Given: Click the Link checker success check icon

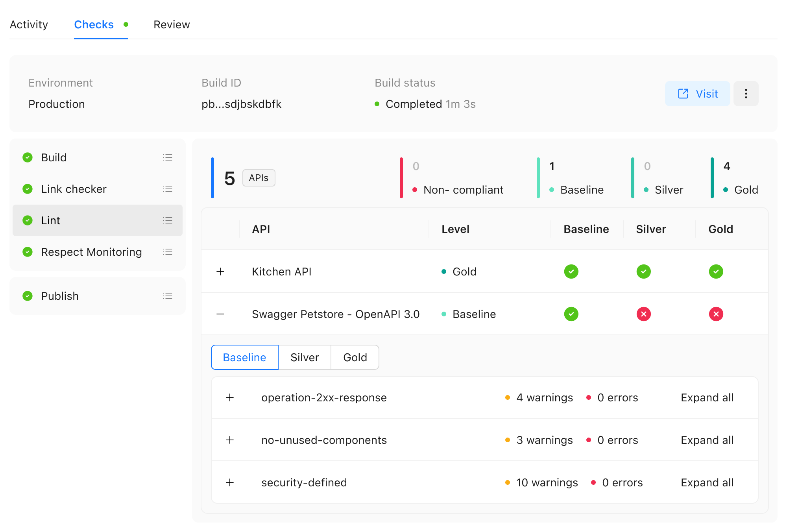Looking at the screenshot, I should coord(27,189).
